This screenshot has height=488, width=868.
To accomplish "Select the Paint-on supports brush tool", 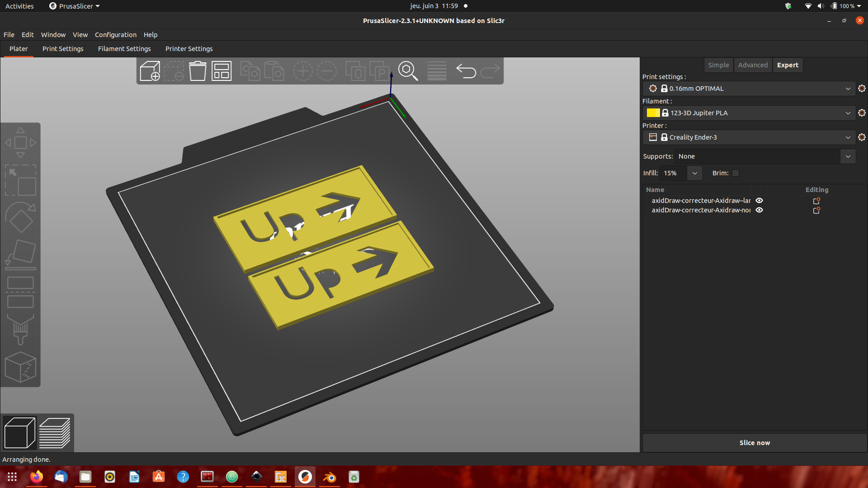I will 20,330.
